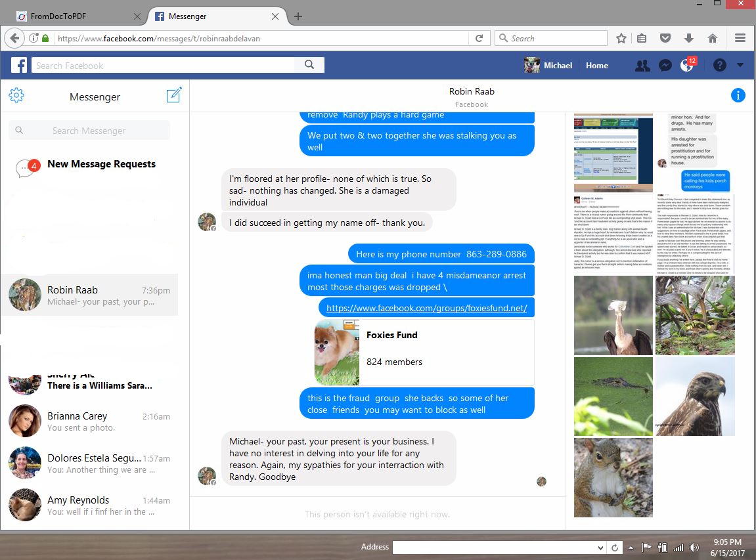Open the taskbar Address dropdown arrow
Viewport: 756px width, 560px height.
click(x=600, y=548)
